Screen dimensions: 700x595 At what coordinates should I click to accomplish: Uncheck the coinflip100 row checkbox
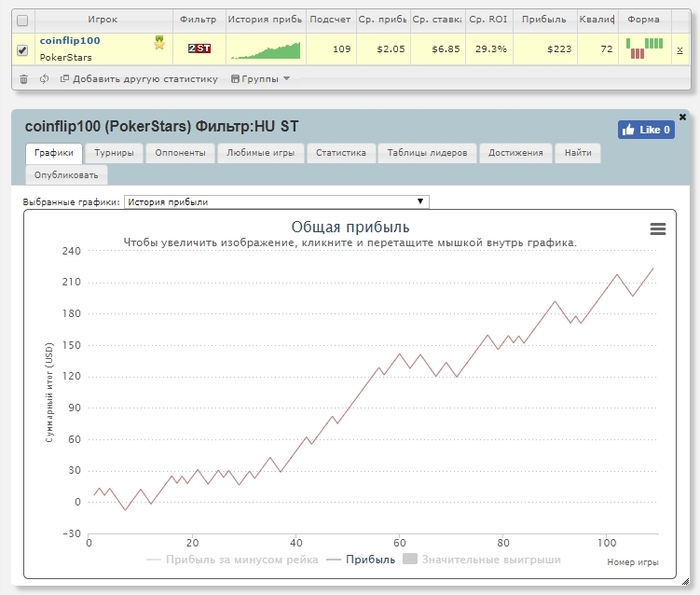click(x=22, y=50)
